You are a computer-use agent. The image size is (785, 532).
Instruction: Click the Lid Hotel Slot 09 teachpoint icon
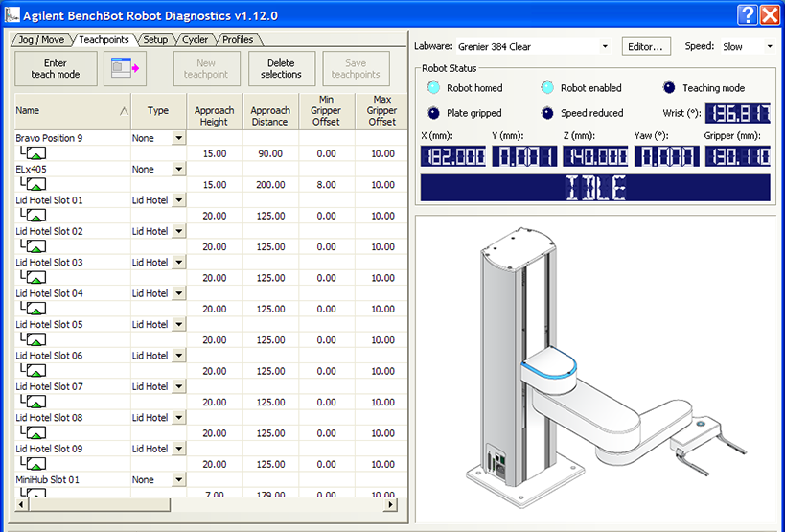[35, 464]
